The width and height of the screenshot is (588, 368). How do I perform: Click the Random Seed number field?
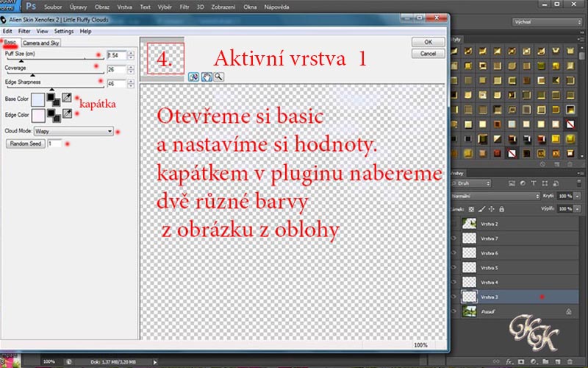54,144
